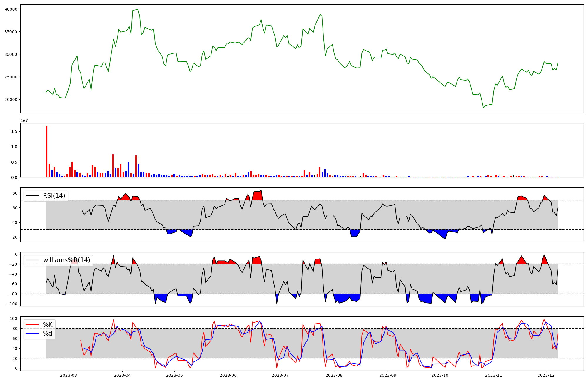This screenshot has width=588, height=382.
Task: Click the price low in late October
Action: pos(483,108)
